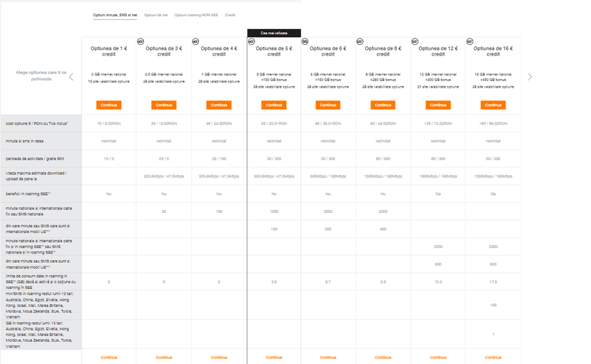Screen dimensions: 591x364
Task: Click the network badge on the 5 € option
Action: pos(251,41)
